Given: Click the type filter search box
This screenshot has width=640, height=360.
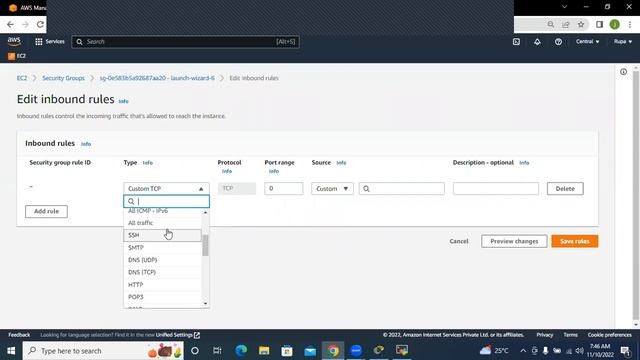Looking at the screenshot, I should pyautogui.click(x=166, y=201).
